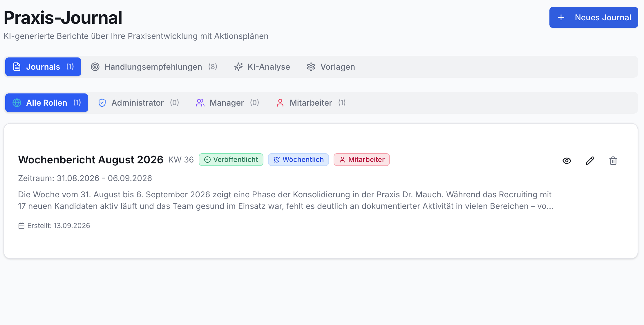Click the red Mitarbeiter badge on the report
The width and height of the screenshot is (644, 325).
tap(361, 160)
